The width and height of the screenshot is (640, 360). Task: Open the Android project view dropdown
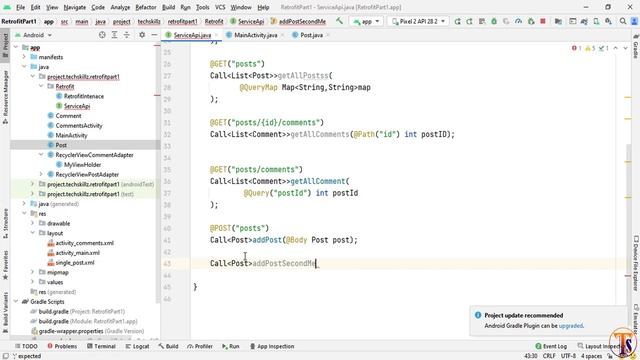(x=33, y=35)
